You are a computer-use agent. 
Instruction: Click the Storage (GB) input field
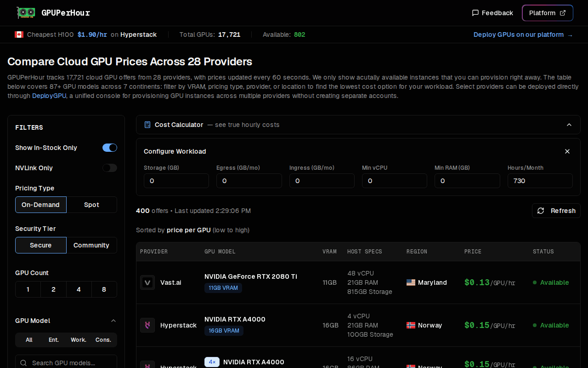point(176,181)
